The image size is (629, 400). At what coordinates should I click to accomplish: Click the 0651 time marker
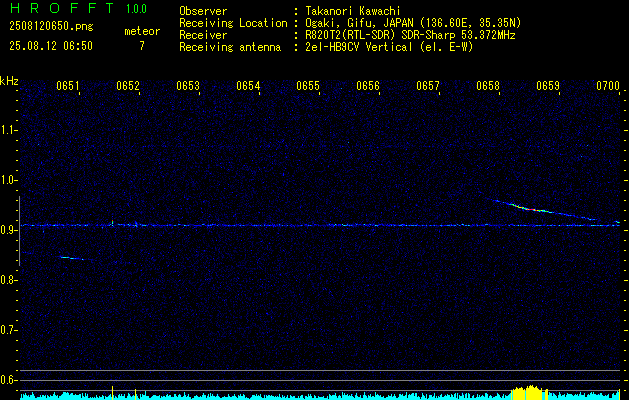(68, 86)
